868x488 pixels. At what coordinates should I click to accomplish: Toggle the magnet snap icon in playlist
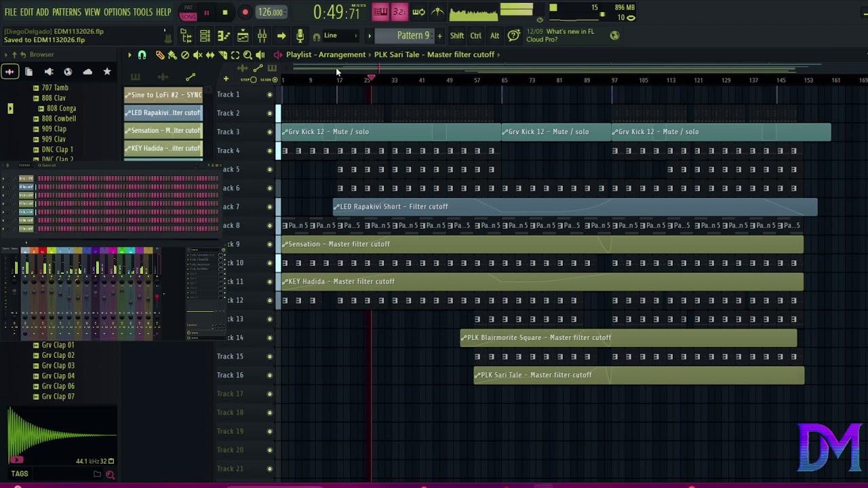pyautogui.click(x=142, y=55)
